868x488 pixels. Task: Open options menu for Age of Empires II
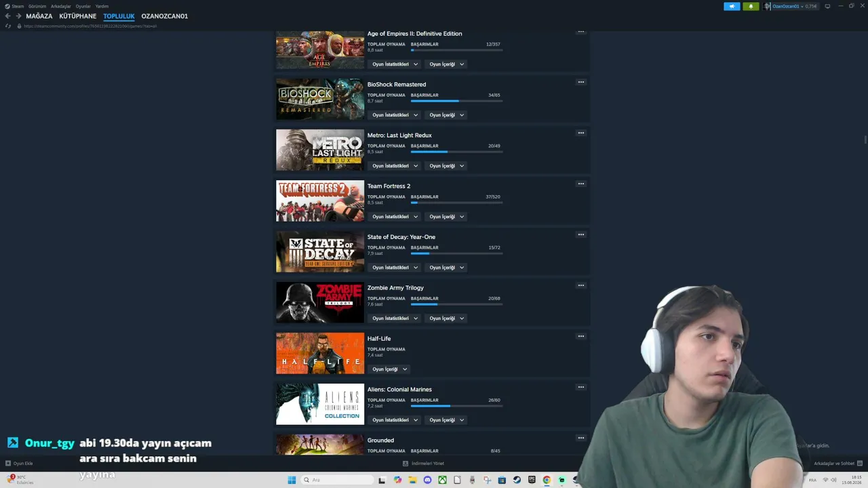point(580,31)
